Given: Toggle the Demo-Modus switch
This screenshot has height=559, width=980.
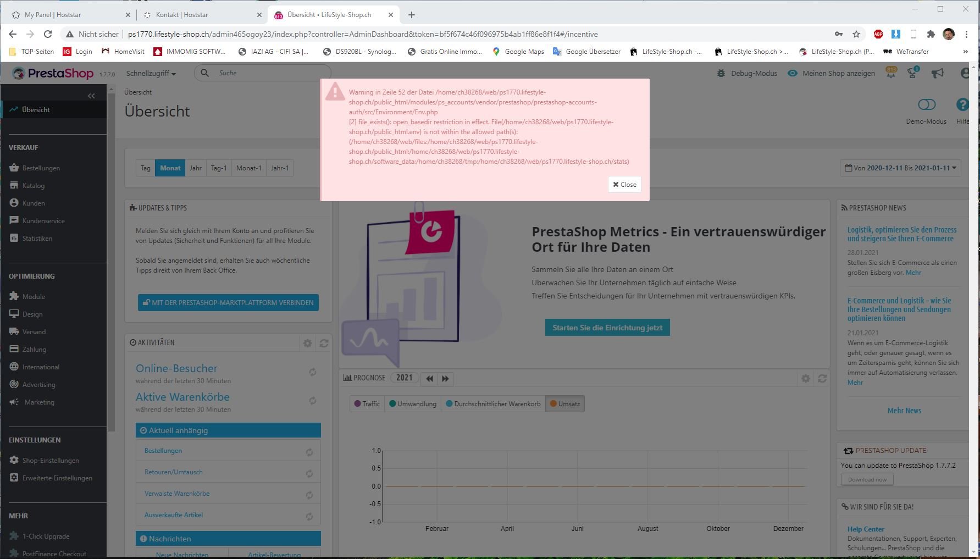Looking at the screenshot, I should 927,104.
